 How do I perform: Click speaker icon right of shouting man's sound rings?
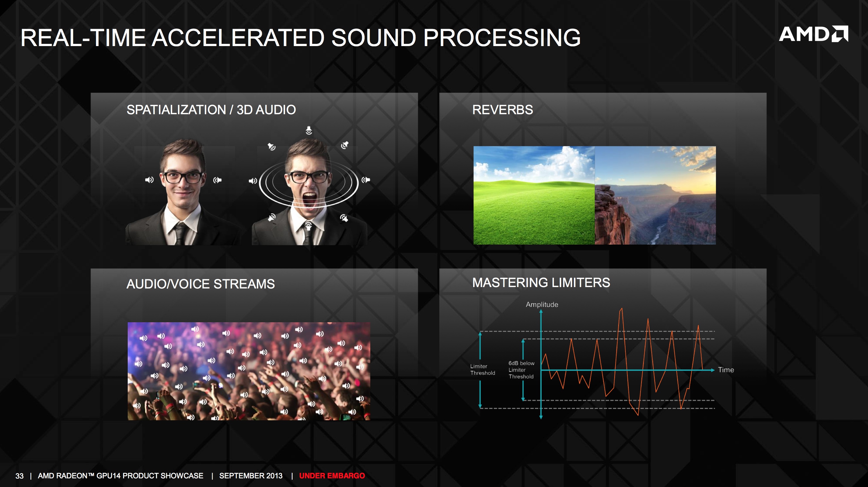point(366,180)
